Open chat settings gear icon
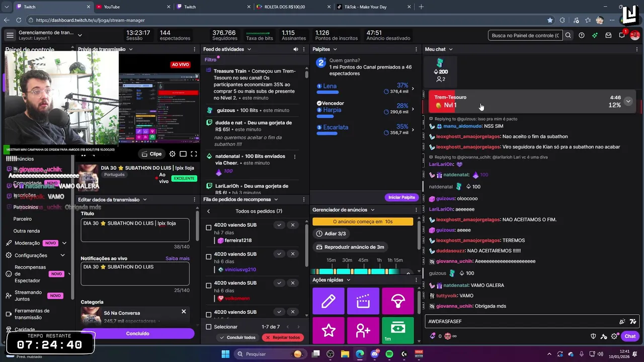The height and width of the screenshot is (362, 644). (614, 336)
